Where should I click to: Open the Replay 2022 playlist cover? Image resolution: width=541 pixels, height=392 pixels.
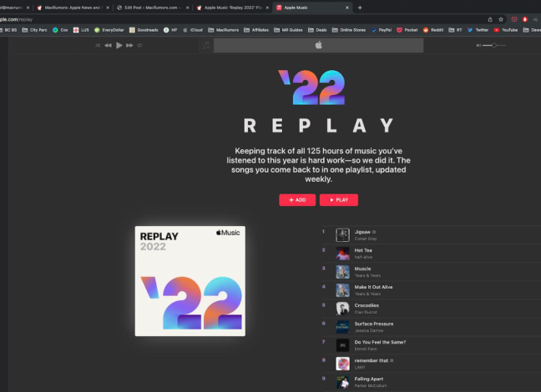click(x=190, y=281)
